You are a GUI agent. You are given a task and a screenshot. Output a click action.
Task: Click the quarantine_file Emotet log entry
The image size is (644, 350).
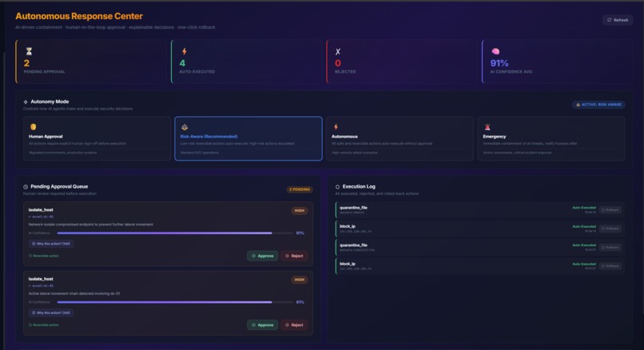479,210
